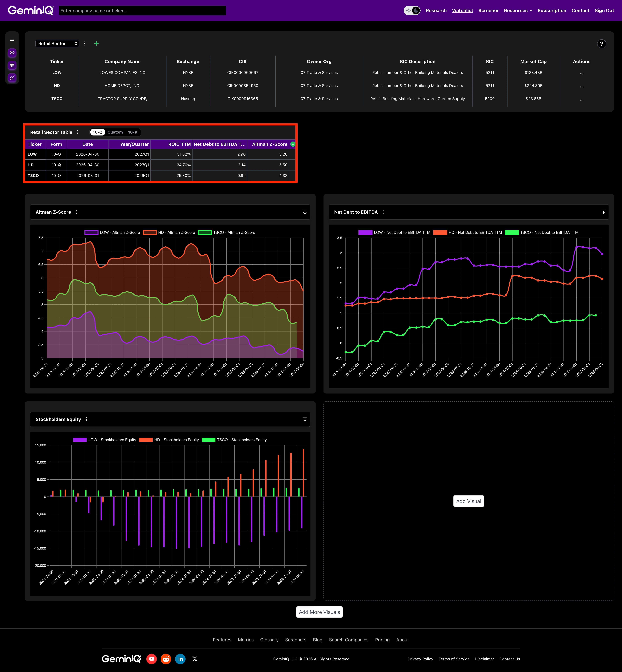Toggle LOW Net Debt to EBITDA legend
This screenshot has width=622, height=672.
[x=395, y=233]
